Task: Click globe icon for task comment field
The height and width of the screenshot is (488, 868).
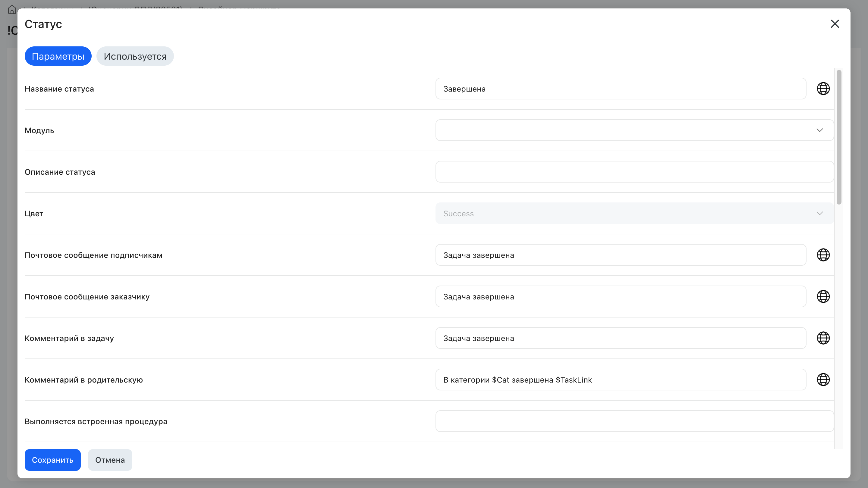Action: [823, 338]
